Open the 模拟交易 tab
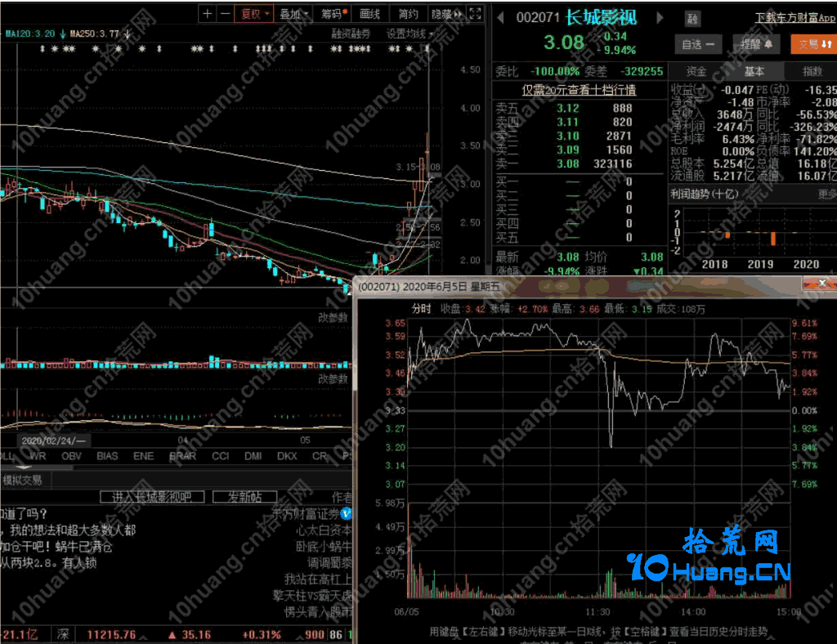 (22, 481)
